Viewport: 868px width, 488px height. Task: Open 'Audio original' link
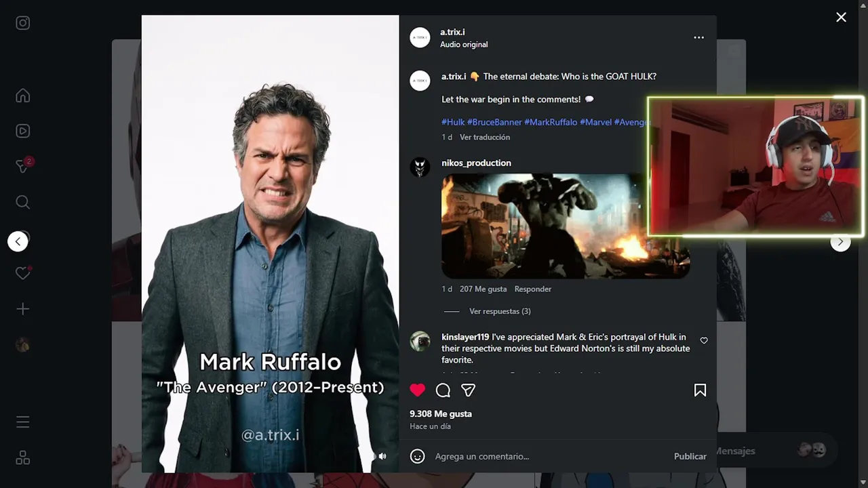464,45
